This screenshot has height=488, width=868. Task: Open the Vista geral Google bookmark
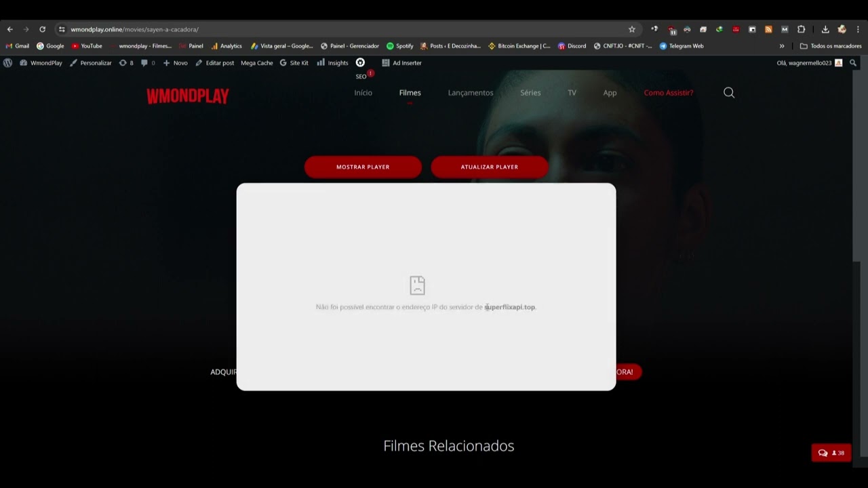[282, 46]
